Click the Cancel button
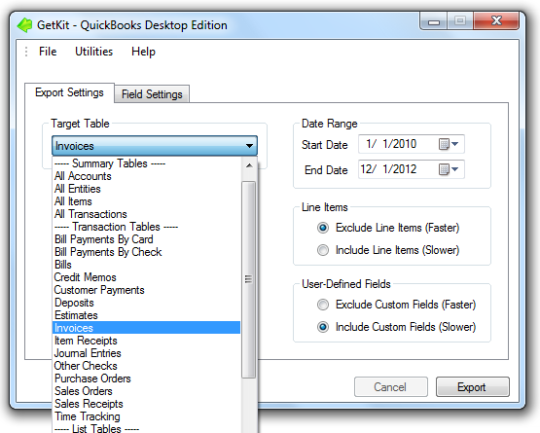The width and height of the screenshot is (540, 433). click(x=391, y=387)
